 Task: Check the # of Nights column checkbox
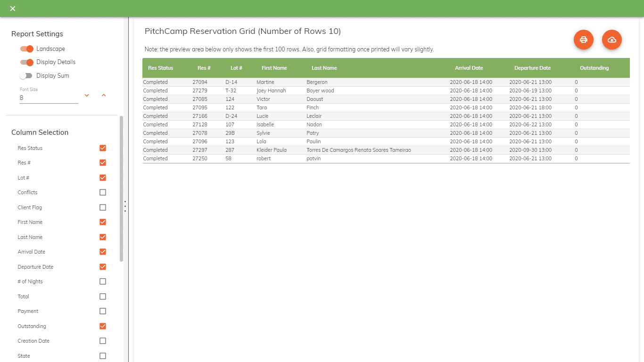(x=103, y=281)
